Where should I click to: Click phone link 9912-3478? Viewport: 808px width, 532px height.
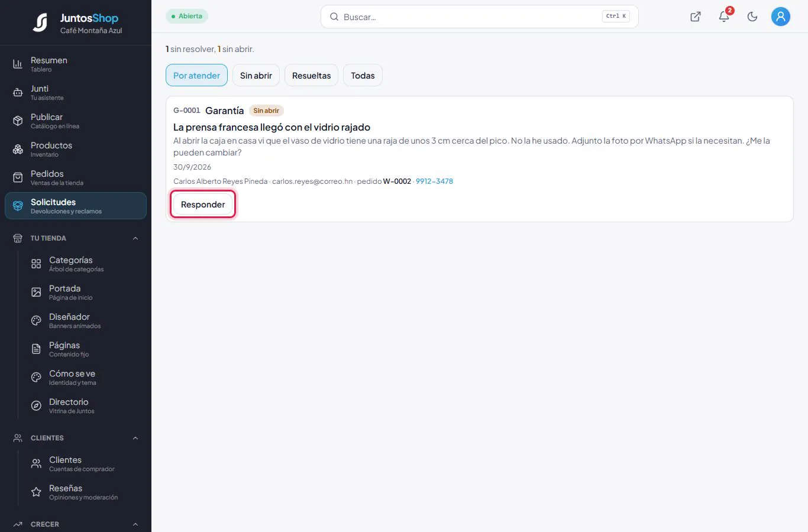click(x=434, y=181)
